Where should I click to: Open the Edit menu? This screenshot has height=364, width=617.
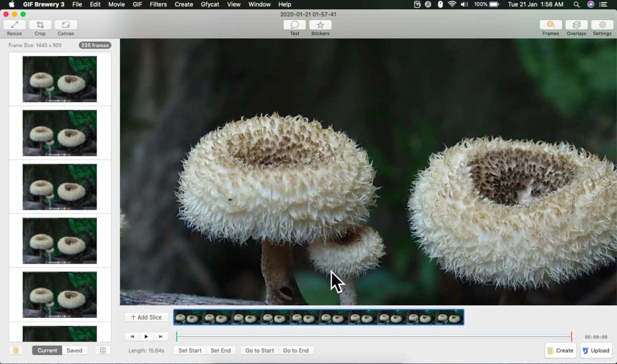click(95, 4)
